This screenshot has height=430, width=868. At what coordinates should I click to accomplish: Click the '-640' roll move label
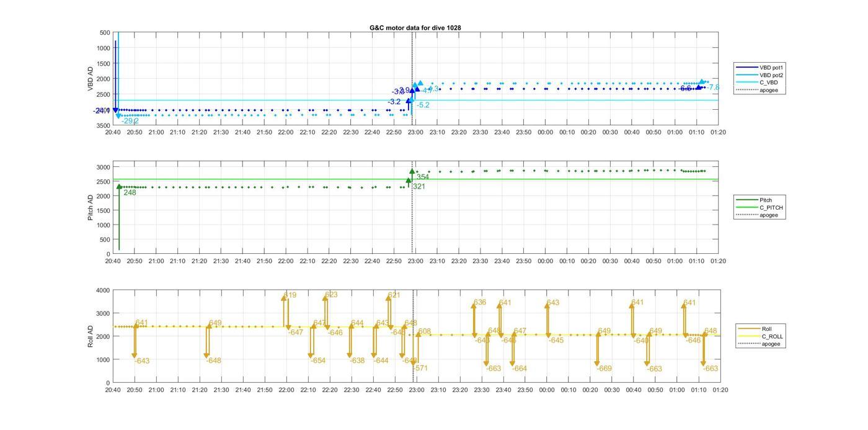(640, 341)
